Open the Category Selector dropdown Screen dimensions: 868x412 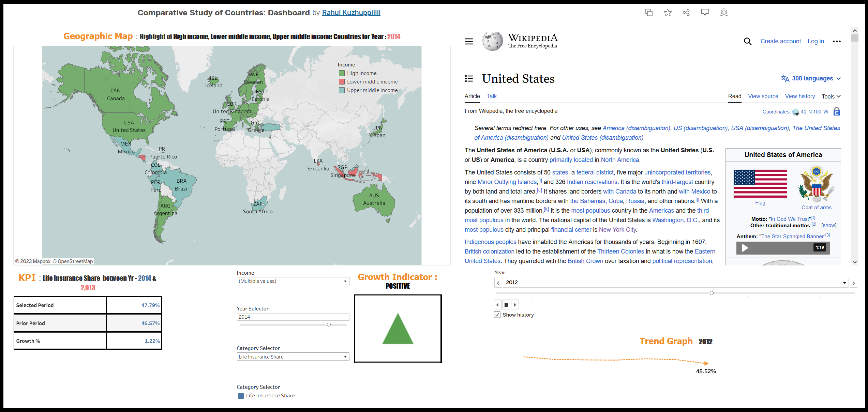tap(293, 356)
